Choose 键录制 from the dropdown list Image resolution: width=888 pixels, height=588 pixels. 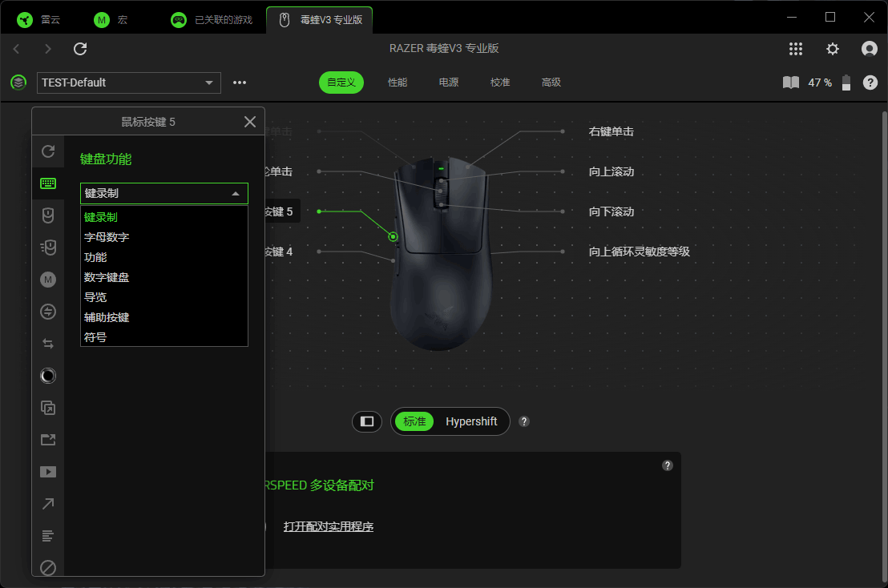click(x=164, y=217)
